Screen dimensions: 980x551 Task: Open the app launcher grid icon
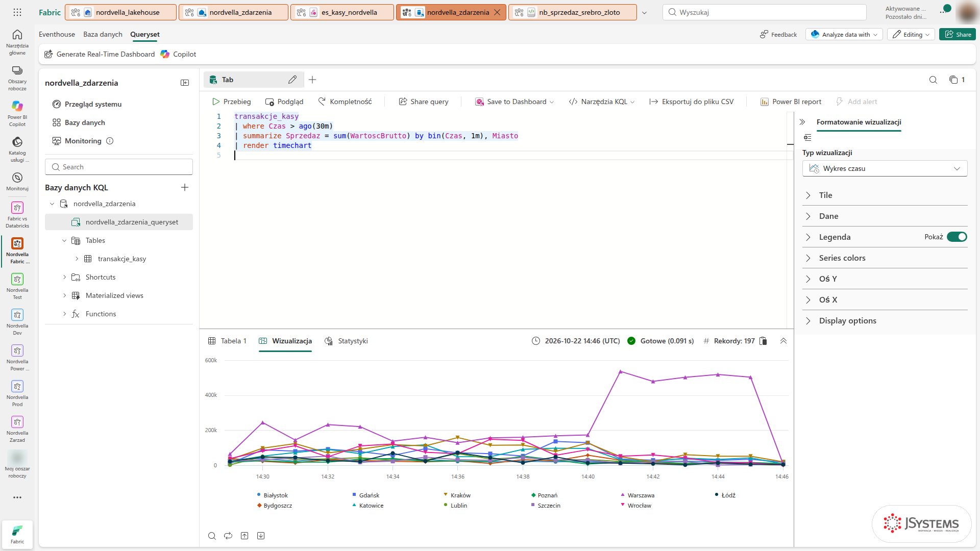coord(17,12)
